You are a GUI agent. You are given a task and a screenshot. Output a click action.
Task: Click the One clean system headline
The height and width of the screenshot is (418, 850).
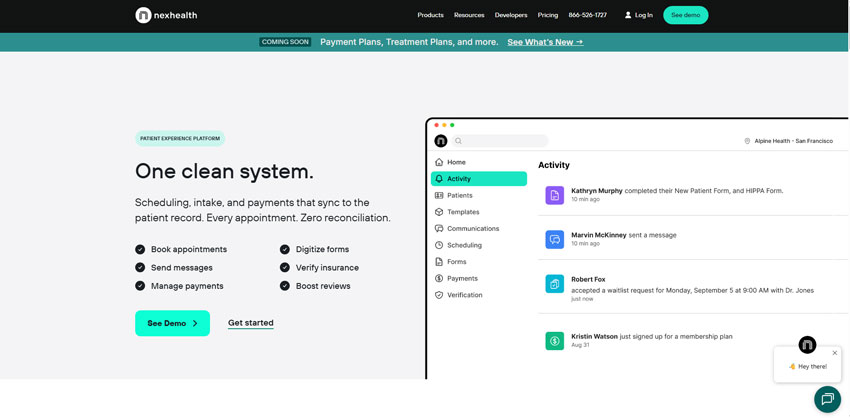[224, 171]
